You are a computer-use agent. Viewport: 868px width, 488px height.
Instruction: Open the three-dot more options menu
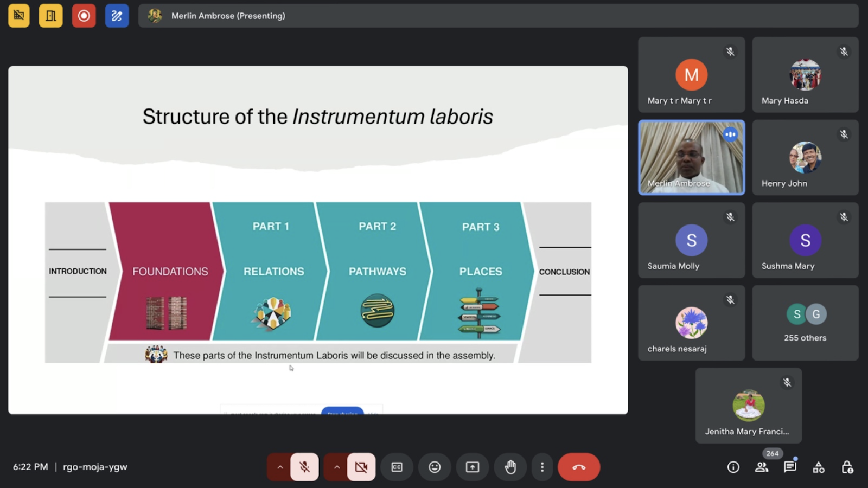[x=542, y=467]
